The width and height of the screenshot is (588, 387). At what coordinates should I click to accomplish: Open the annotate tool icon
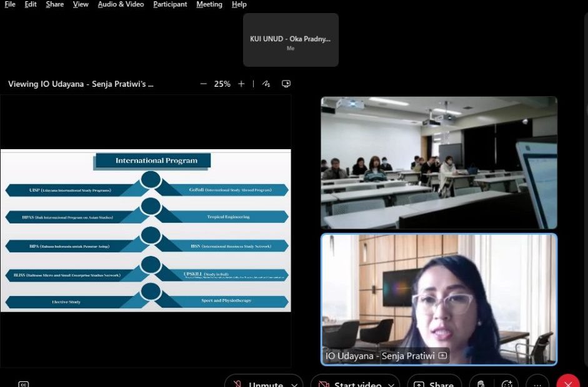[x=266, y=84]
